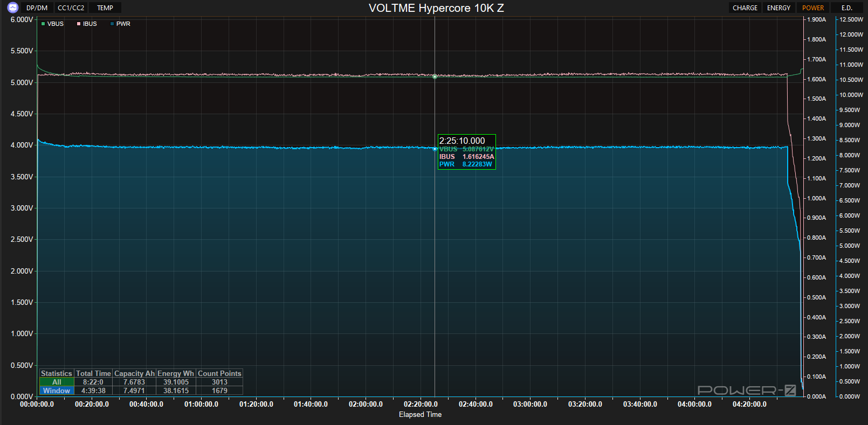The height and width of the screenshot is (425, 868).
Task: Click window energy value 38.1615
Action: tap(176, 391)
